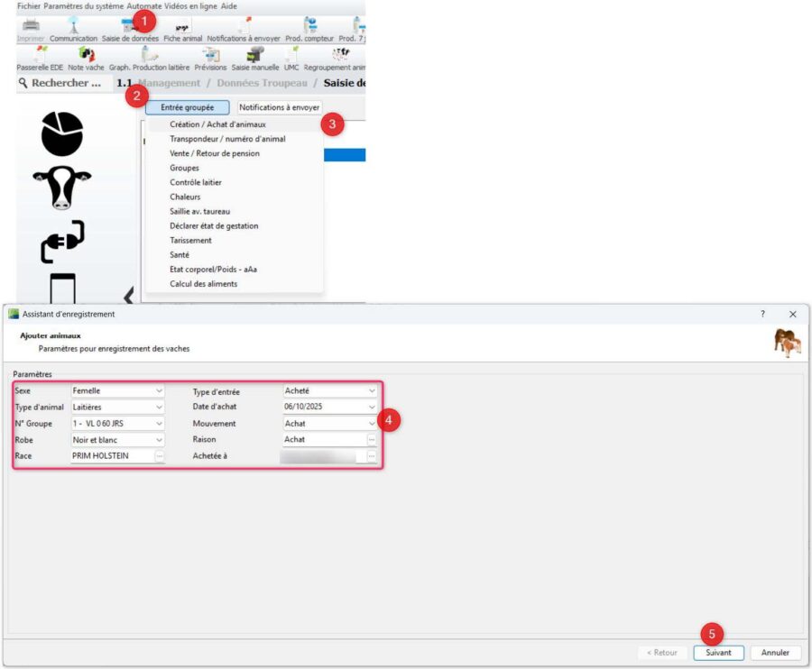Select the pie chart sidebar icon
This screenshot has height=669, width=812.
(x=62, y=134)
